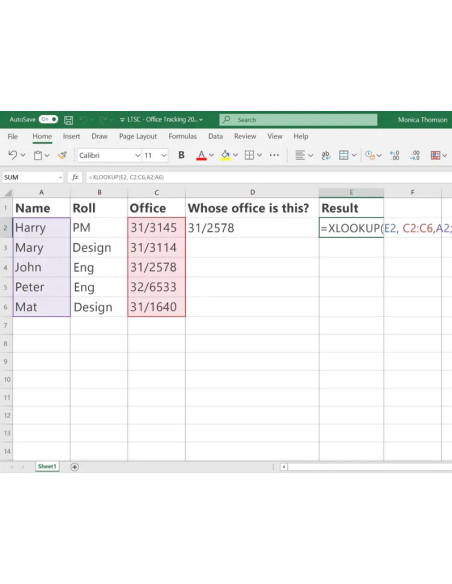Expand the font color palette arrow

211,155
